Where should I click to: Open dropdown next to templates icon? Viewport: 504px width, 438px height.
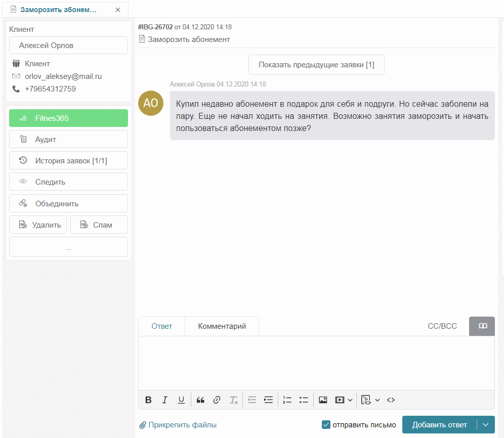coord(377,400)
